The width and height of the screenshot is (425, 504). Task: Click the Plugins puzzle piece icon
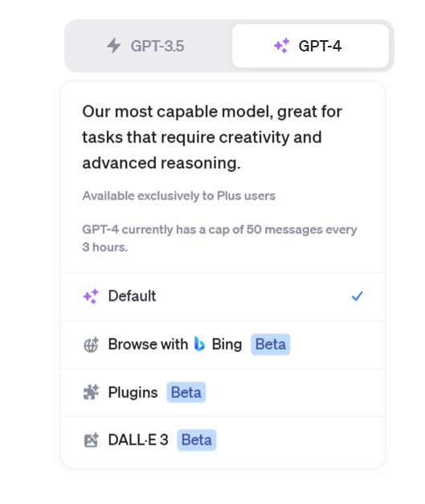(x=91, y=392)
